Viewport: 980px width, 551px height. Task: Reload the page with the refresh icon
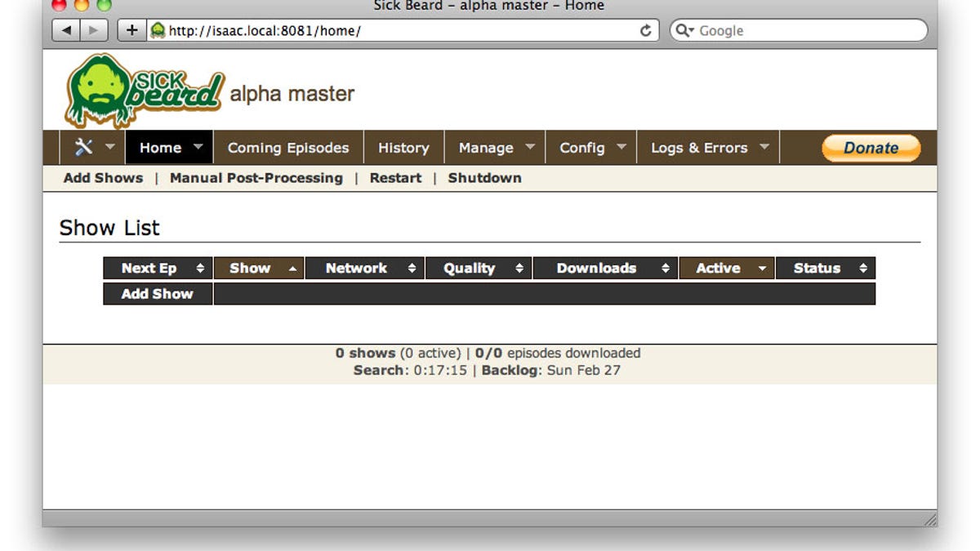pos(645,31)
